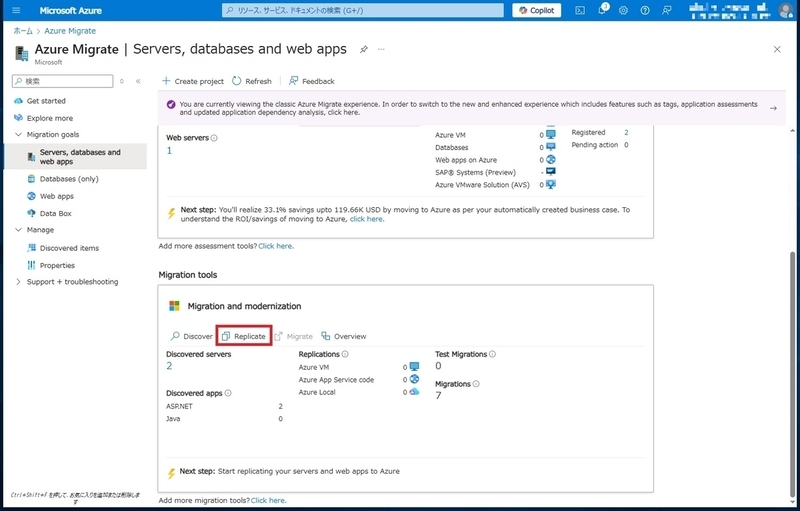Screen dimensions: 800x511
Task: Click the Azure VM assessment icon
Action: tap(551, 135)
